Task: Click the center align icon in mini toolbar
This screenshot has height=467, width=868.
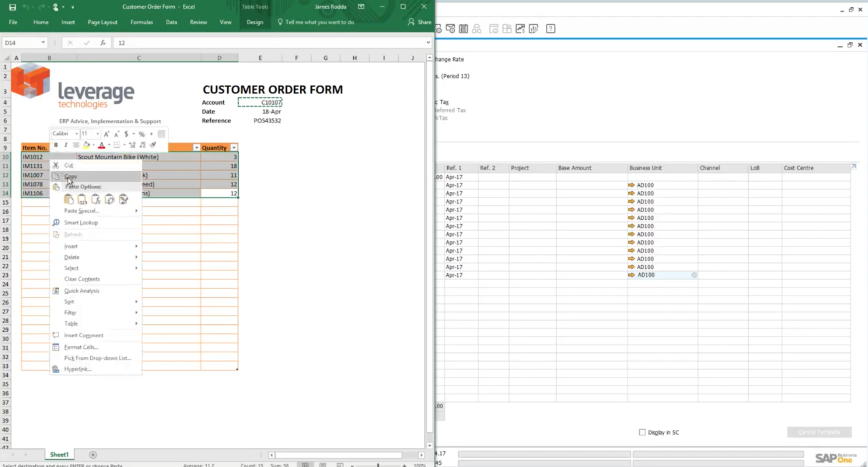Action: click(x=76, y=145)
